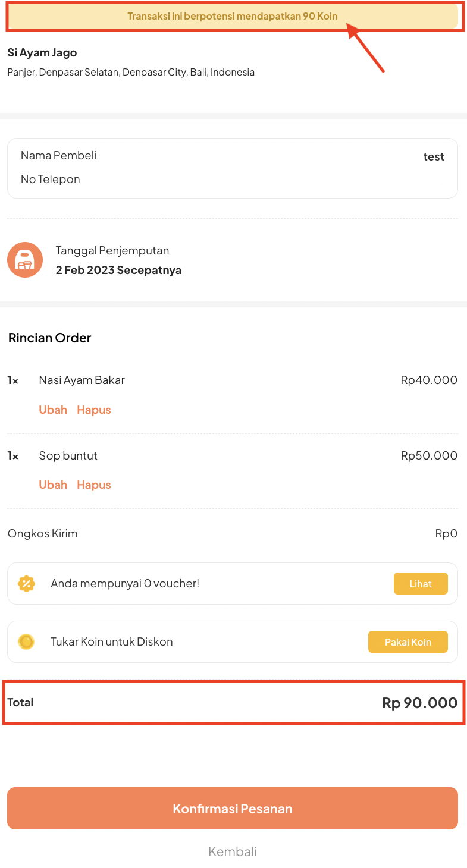467x868 pixels.
Task: Edit Nasi Ayam Bakar with Ubah
Action: click(53, 410)
